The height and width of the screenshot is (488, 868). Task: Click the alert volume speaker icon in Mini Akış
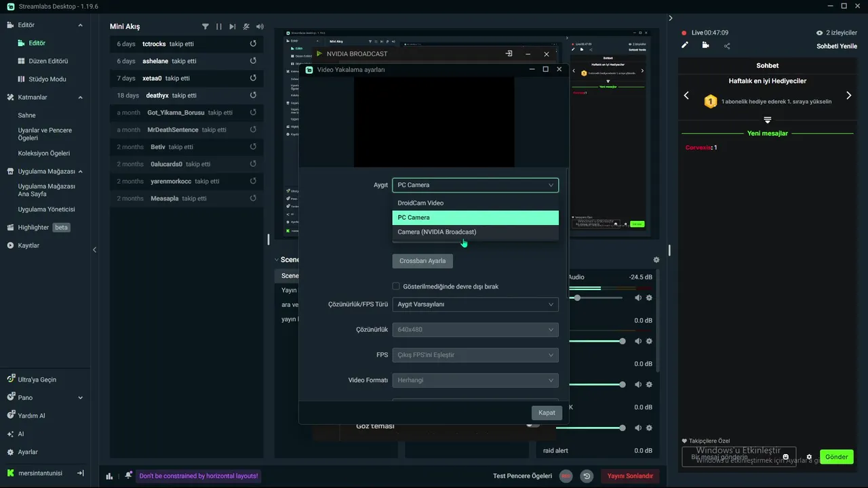260,26
